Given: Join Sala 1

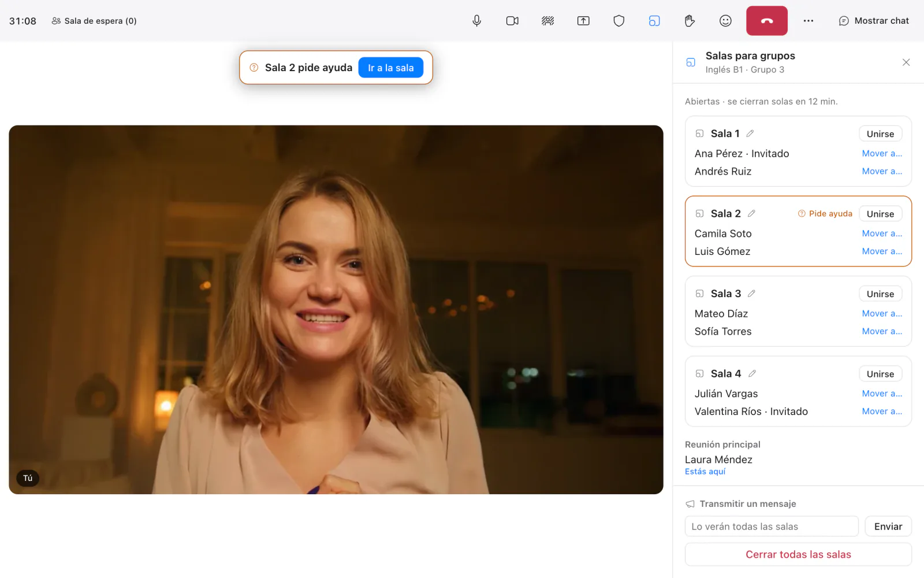Looking at the screenshot, I should pos(880,134).
